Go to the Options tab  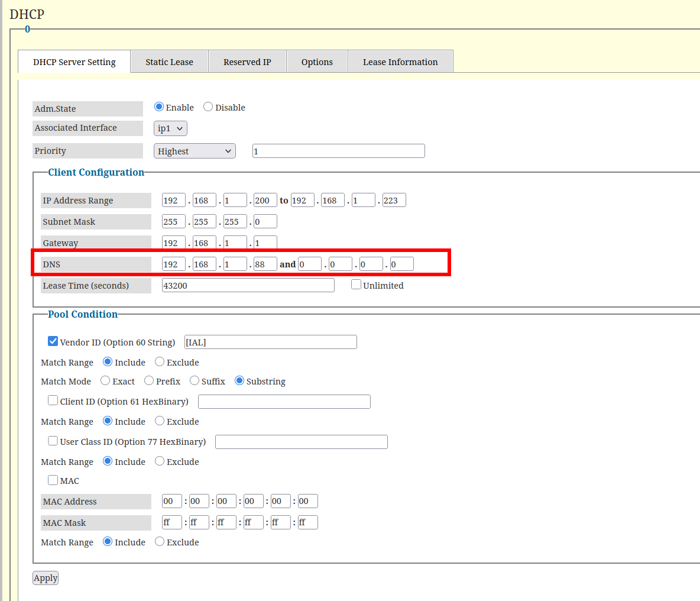pyautogui.click(x=317, y=62)
